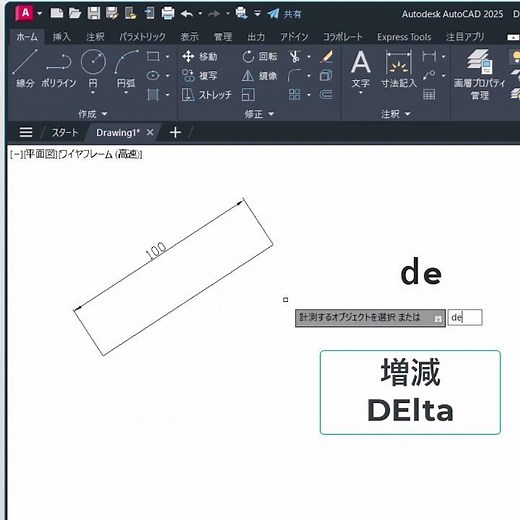Click the Trim scissors icon
520x520 pixels.
click(x=295, y=56)
